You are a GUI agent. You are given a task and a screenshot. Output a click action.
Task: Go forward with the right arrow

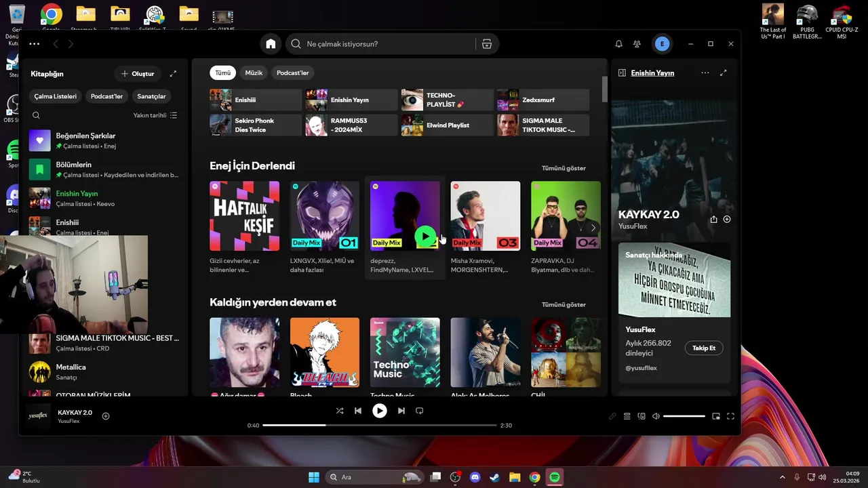point(71,44)
